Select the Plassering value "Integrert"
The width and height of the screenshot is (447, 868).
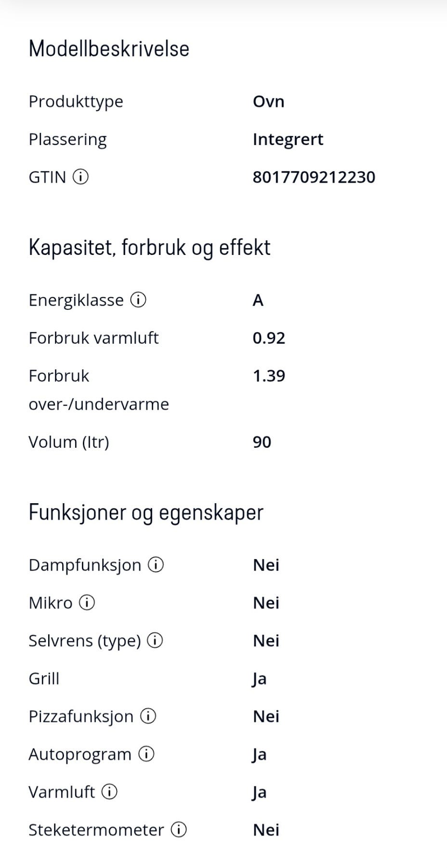pyautogui.click(x=288, y=140)
